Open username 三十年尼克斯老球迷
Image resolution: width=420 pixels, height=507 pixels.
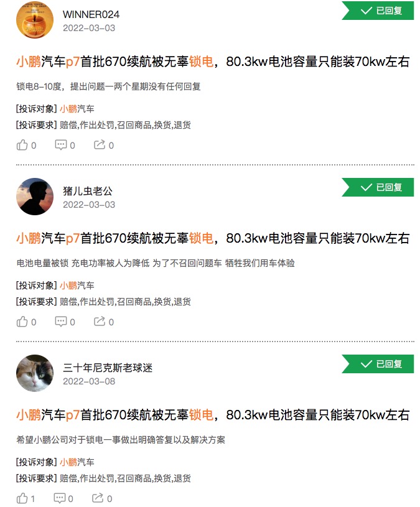coord(108,368)
